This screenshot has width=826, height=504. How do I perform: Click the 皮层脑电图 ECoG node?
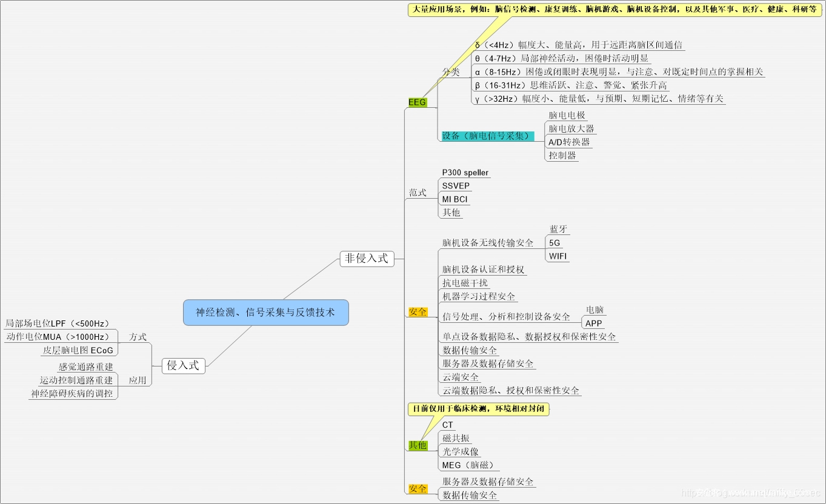[x=78, y=350]
